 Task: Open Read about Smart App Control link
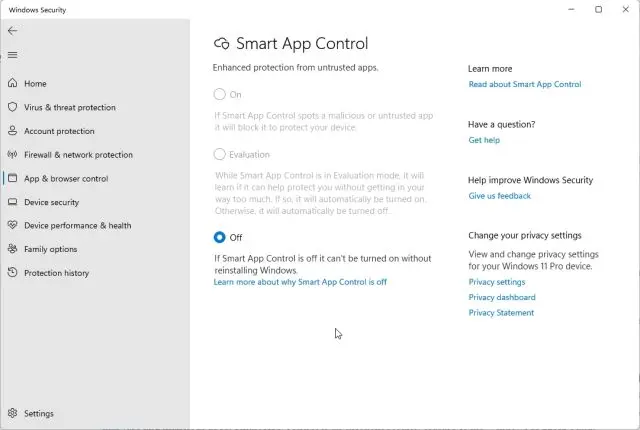[525, 84]
